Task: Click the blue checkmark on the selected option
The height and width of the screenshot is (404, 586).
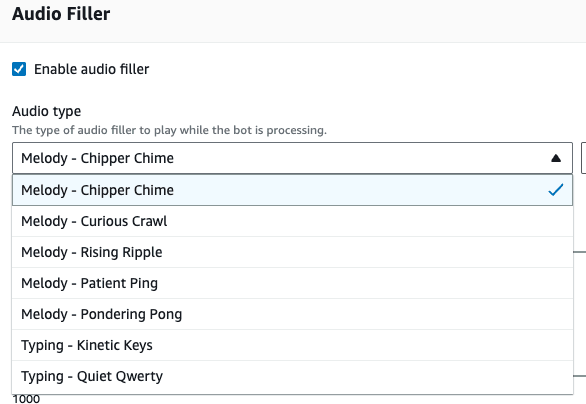Action: point(556,190)
